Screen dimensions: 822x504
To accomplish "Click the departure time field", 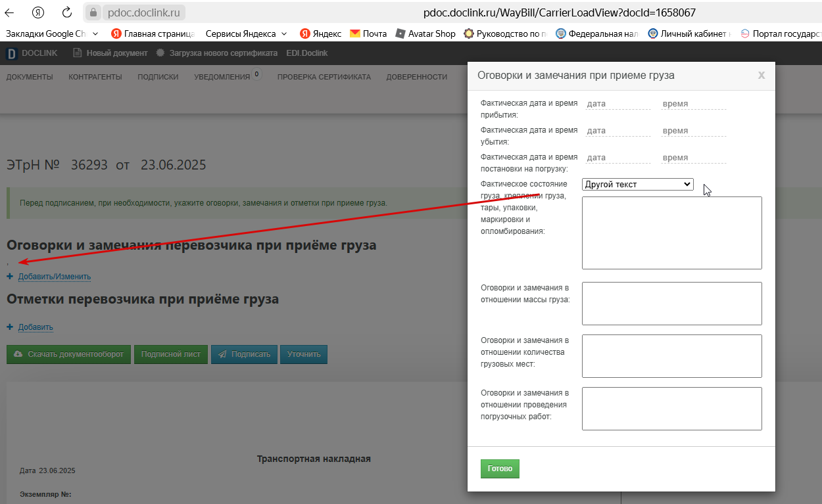I will [x=693, y=131].
